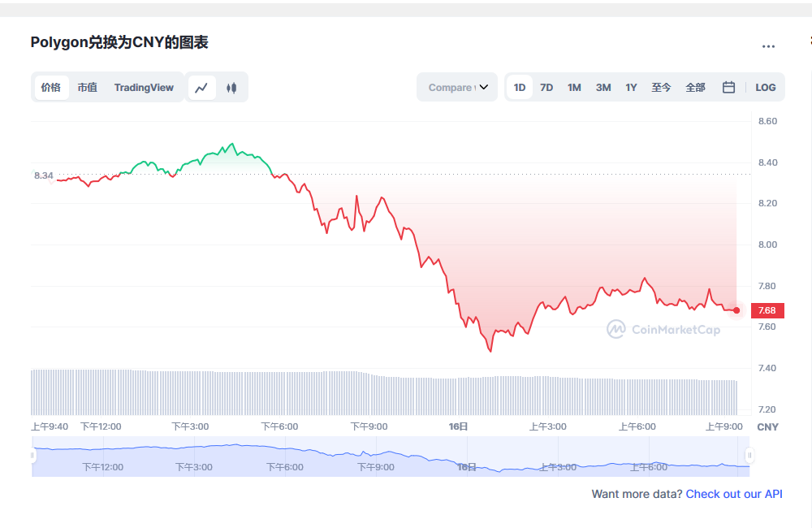Open the Check out our API link
The width and height of the screenshot is (812, 528).
pos(734,494)
